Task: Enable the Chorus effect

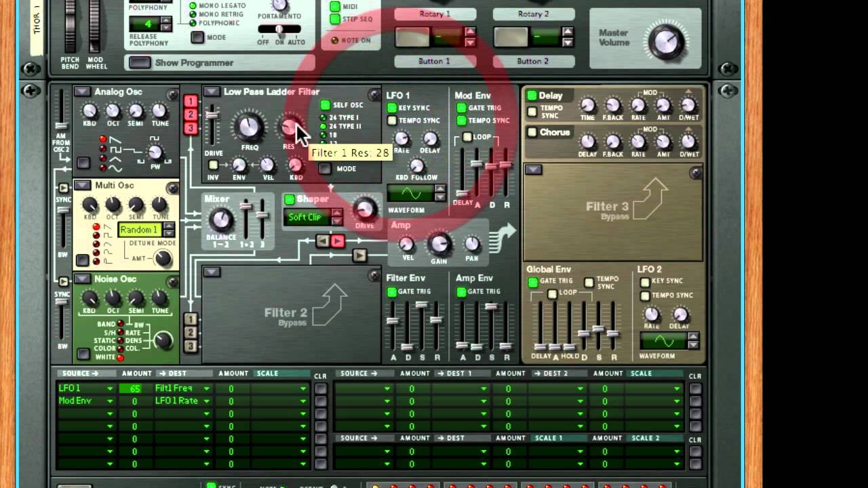Action: click(x=532, y=132)
